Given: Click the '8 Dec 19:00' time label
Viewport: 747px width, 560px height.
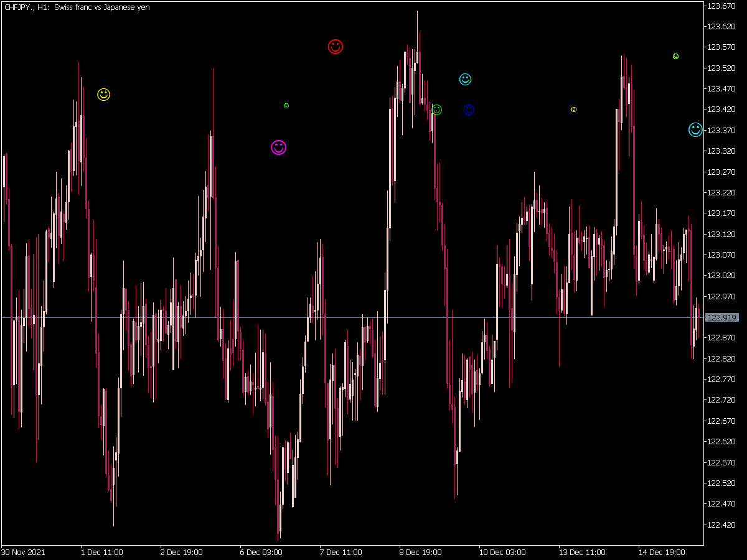Looking at the screenshot, I should click(421, 552).
